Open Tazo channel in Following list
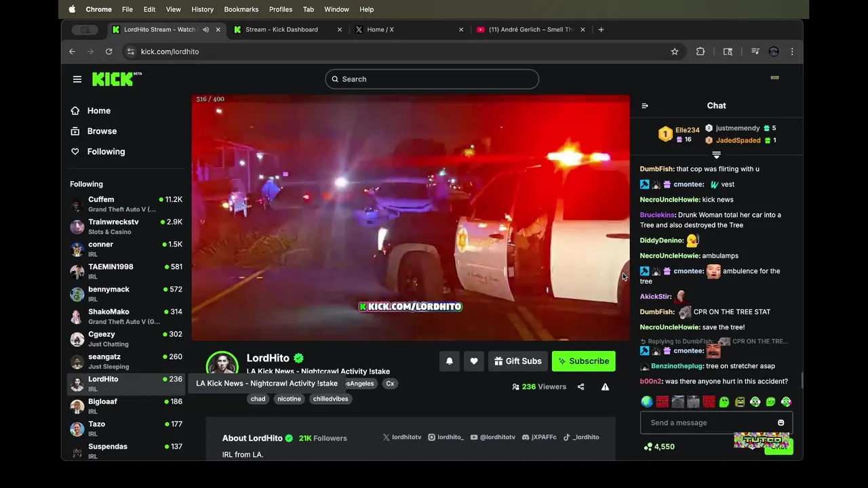The image size is (868, 488). point(126,428)
